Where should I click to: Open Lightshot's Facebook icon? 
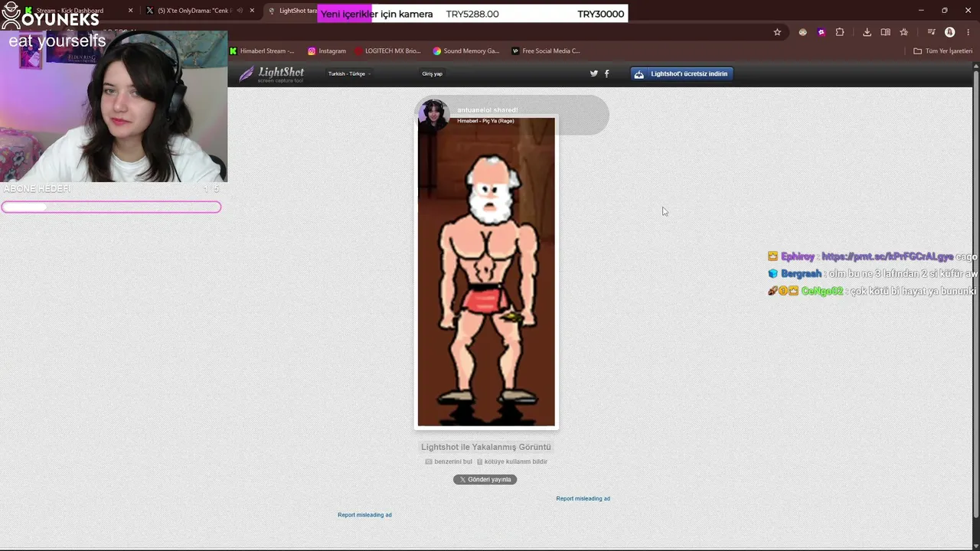point(607,73)
